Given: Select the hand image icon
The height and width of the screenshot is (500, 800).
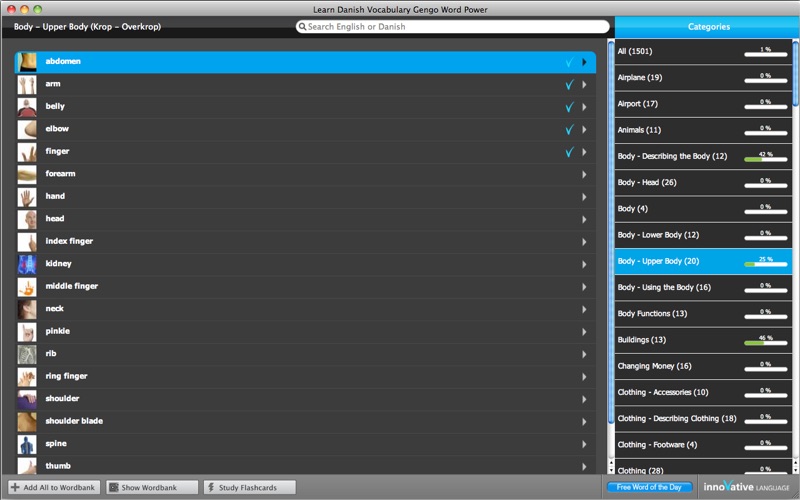Looking at the screenshot, I should click(27, 197).
